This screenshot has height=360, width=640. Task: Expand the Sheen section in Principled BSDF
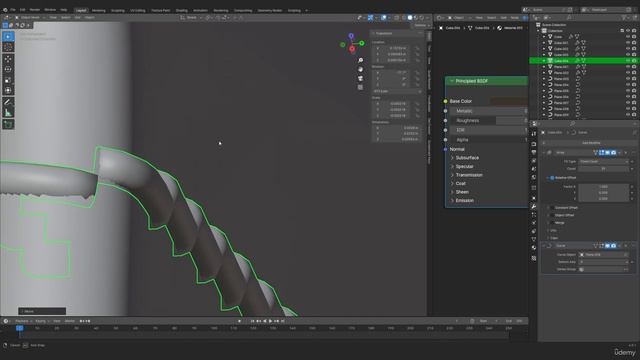pyautogui.click(x=460, y=192)
